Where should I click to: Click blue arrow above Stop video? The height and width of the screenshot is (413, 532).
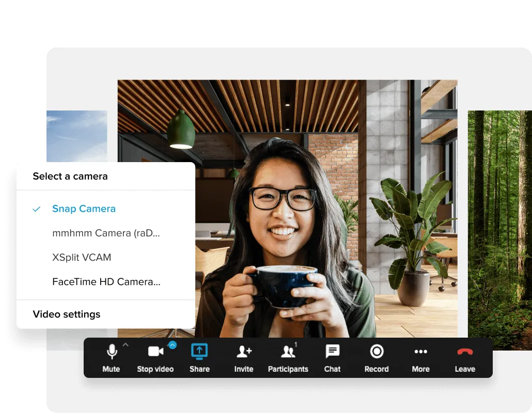pos(173,344)
